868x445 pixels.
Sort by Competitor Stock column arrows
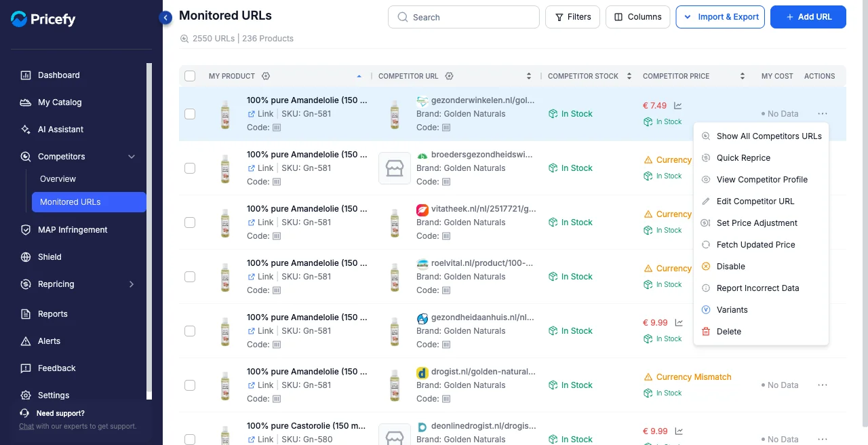(629, 76)
